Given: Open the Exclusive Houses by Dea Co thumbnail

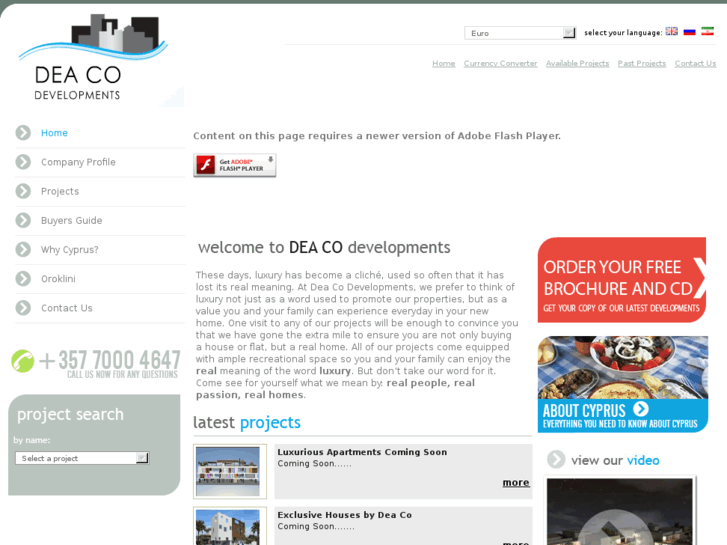Looking at the screenshot, I should (x=230, y=526).
